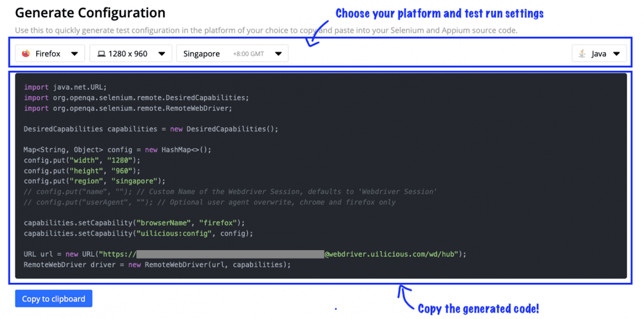Click the Firefox browser logo icon
Image resolution: width=644 pixels, height=319 pixels.
point(26,53)
